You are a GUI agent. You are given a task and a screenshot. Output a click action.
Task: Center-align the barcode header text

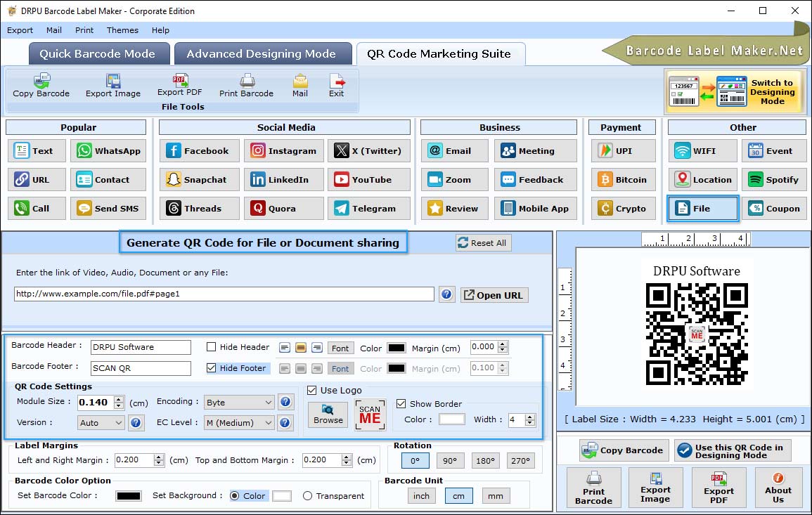(x=301, y=348)
